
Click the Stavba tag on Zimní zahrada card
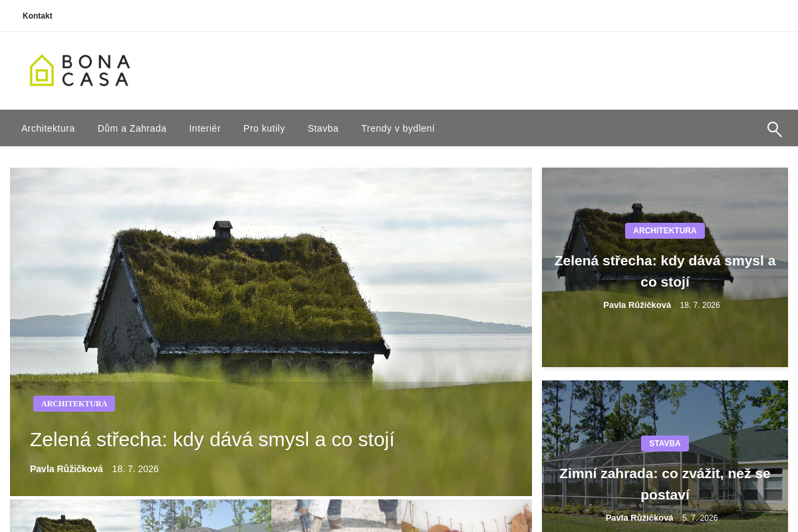pos(665,444)
